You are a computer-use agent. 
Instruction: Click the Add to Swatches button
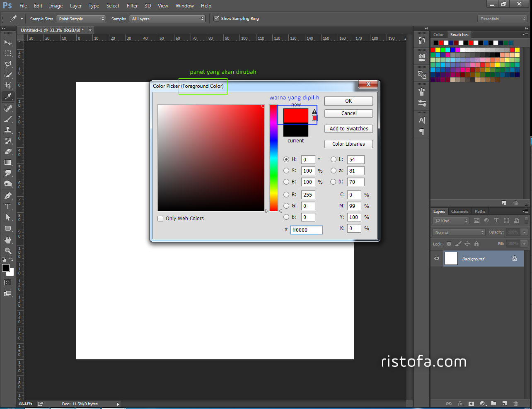pyautogui.click(x=348, y=129)
